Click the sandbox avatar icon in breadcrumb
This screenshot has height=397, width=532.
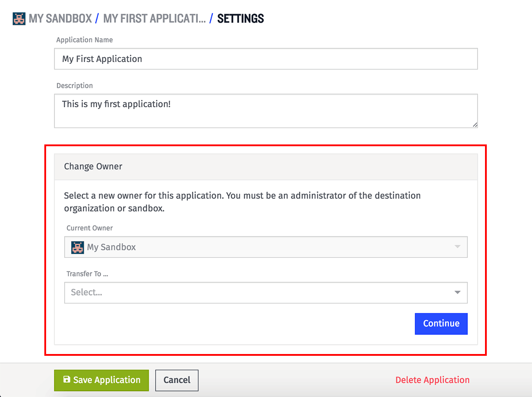click(x=19, y=19)
